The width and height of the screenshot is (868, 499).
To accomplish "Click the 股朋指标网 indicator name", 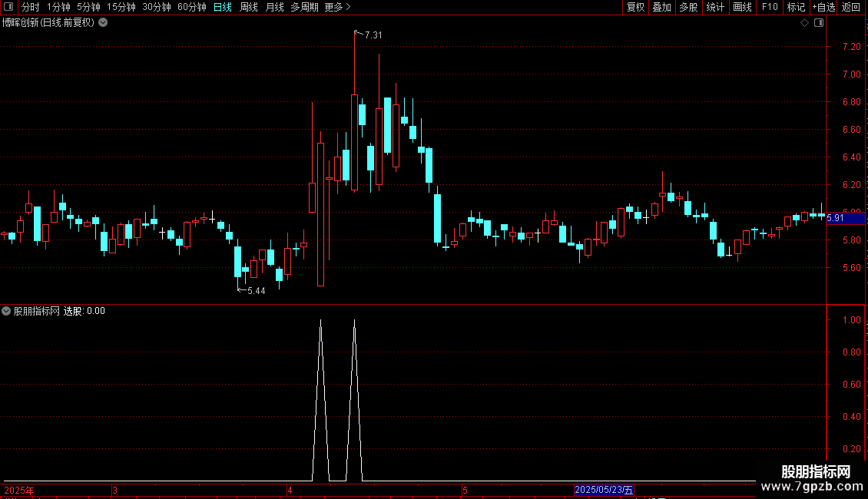I will pos(37,311).
